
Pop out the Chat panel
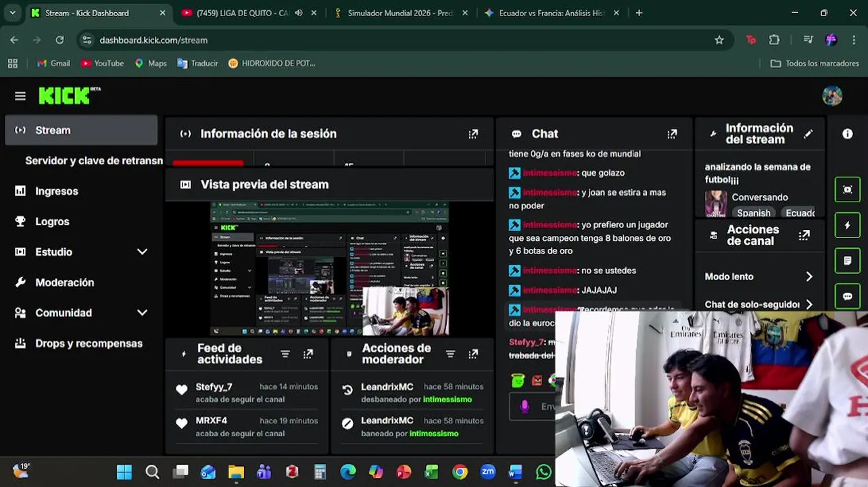[672, 134]
